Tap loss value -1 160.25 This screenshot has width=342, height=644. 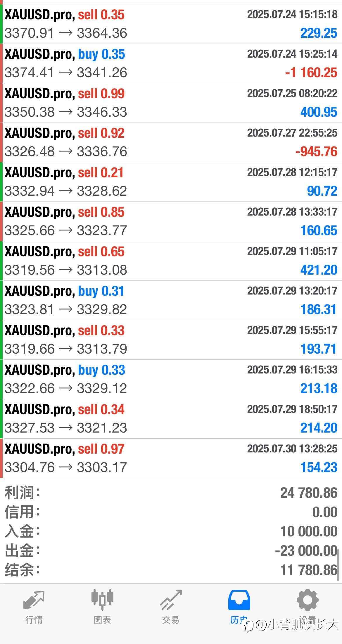click(311, 73)
